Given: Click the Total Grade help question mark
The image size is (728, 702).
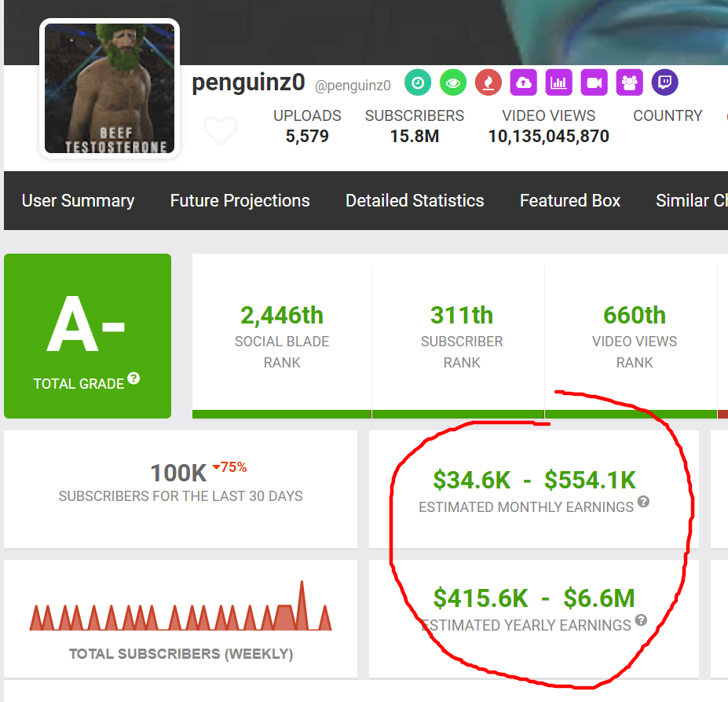Looking at the screenshot, I should (x=134, y=378).
